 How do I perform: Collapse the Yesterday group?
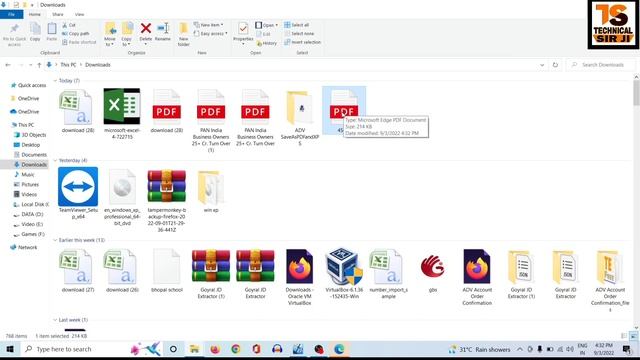click(x=55, y=160)
